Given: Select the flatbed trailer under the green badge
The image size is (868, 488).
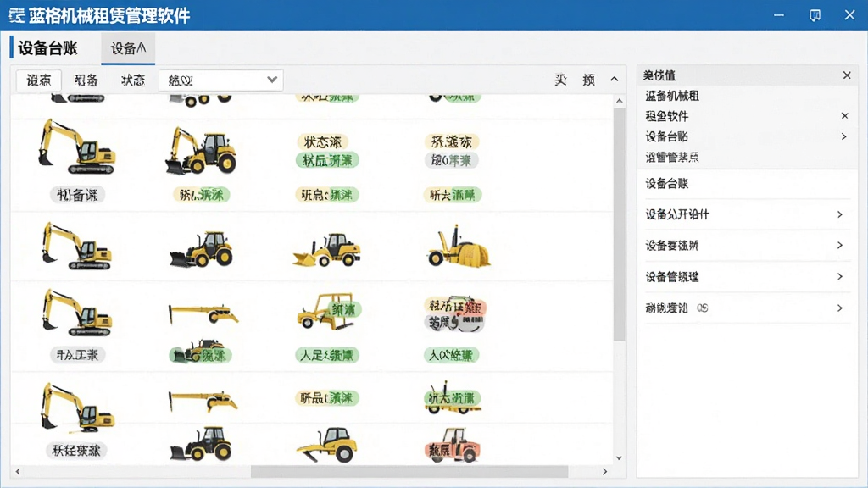Looking at the screenshot, I should coord(453,398).
